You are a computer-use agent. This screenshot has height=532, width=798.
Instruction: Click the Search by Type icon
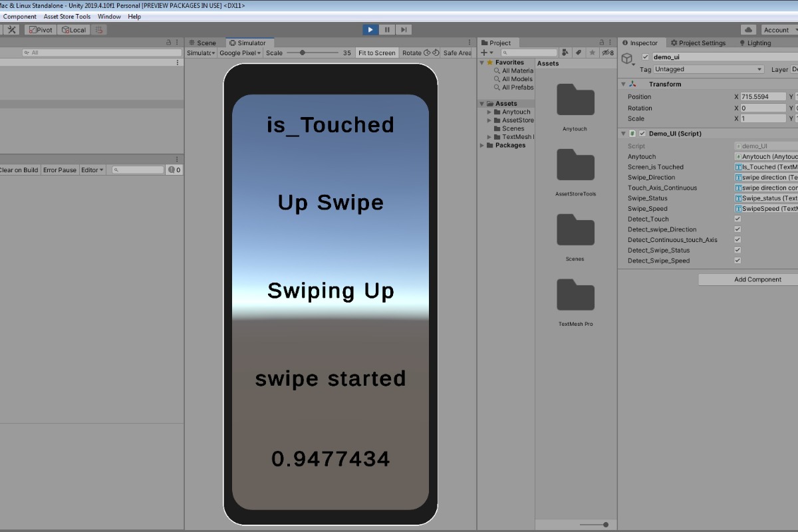[565, 53]
